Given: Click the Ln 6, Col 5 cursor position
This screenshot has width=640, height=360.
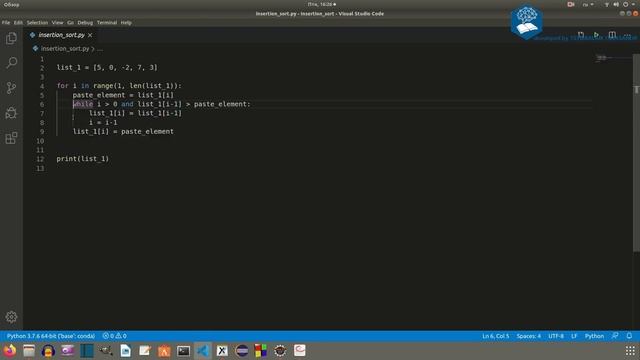Looking at the screenshot, I should 496,336.
